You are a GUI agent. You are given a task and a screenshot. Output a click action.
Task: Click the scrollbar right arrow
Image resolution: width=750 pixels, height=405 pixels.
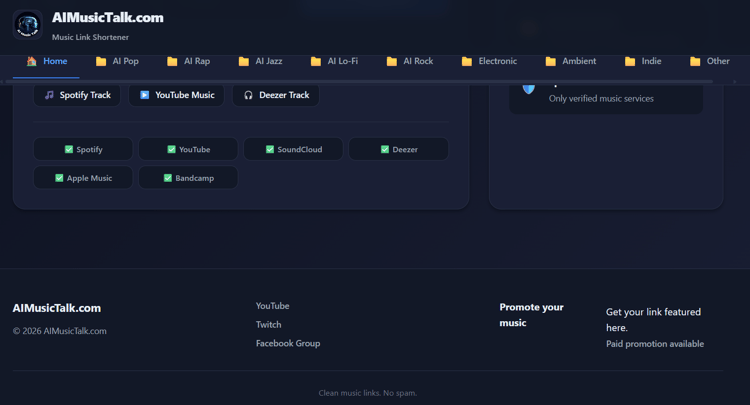tap(735, 82)
